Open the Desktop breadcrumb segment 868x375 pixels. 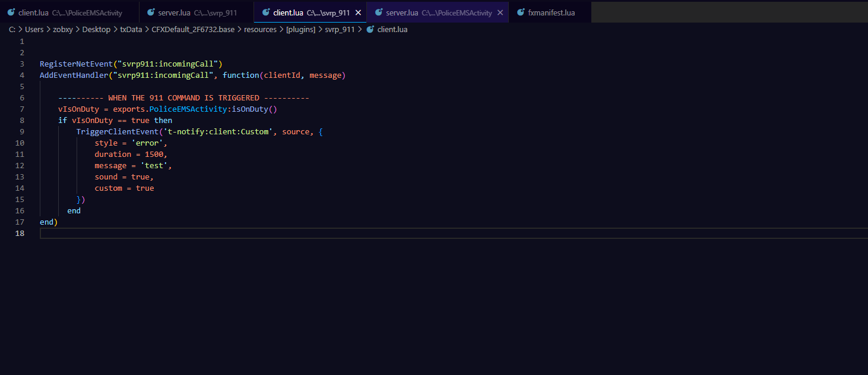[x=96, y=29]
